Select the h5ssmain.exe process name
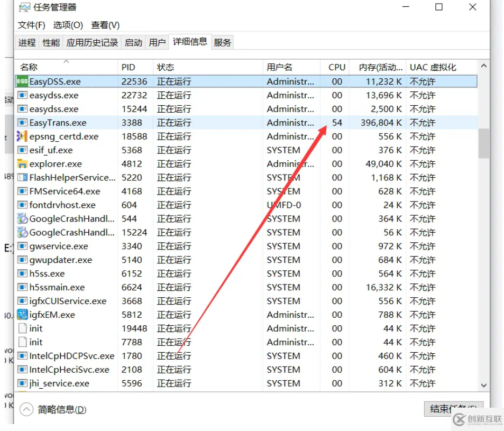This screenshot has height=431, width=504. pyautogui.click(x=57, y=287)
